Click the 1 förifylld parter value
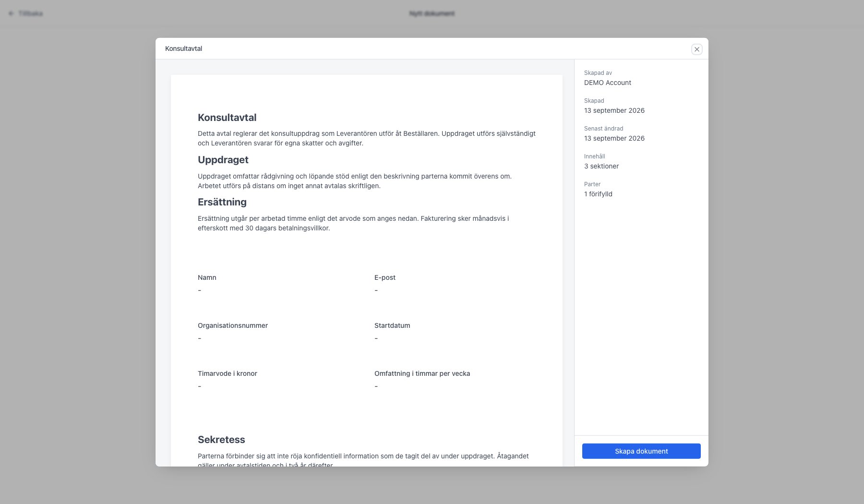Image resolution: width=864 pixels, height=504 pixels. click(598, 194)
